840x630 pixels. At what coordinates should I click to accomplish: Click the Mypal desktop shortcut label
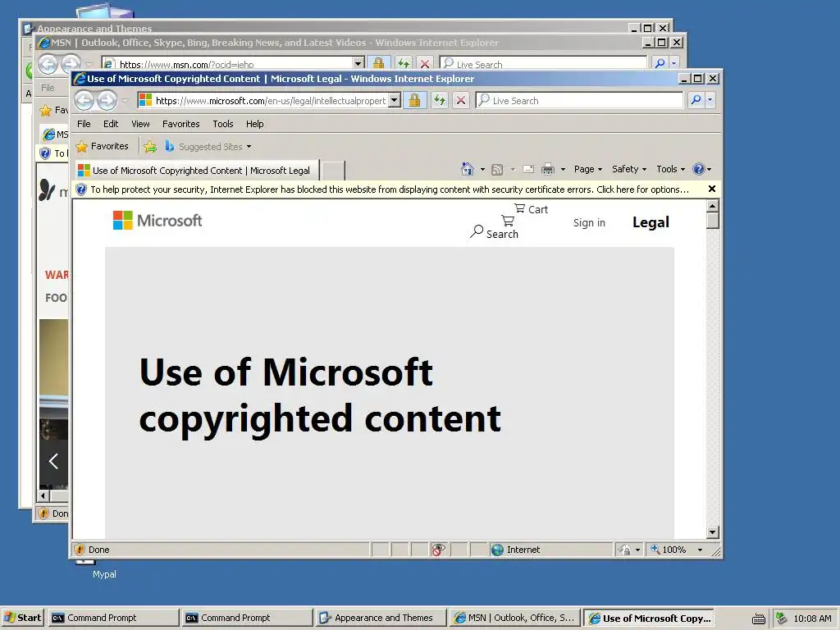pyautogui.click(x=104, y=573)
